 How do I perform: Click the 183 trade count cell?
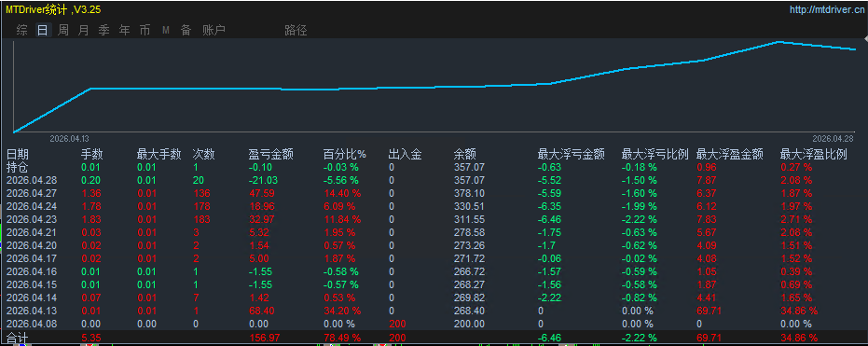pos(201,219)
